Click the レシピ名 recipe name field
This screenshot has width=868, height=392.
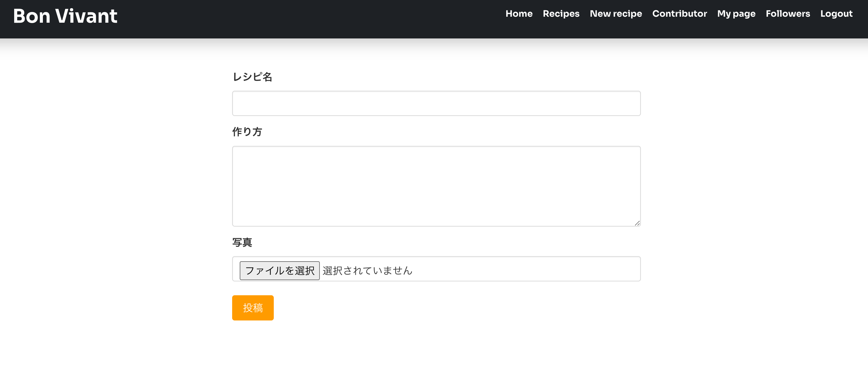436,103
